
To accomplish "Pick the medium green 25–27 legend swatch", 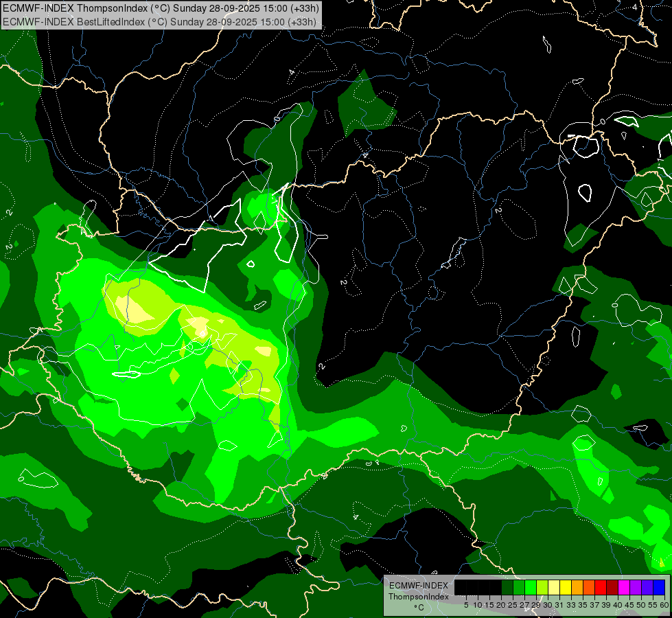I will pyautogui.click(x=519, y=587).
